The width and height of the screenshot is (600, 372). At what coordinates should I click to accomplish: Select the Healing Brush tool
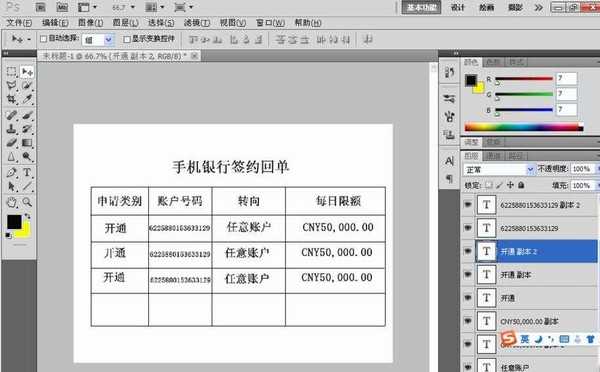tap(11, 115)
